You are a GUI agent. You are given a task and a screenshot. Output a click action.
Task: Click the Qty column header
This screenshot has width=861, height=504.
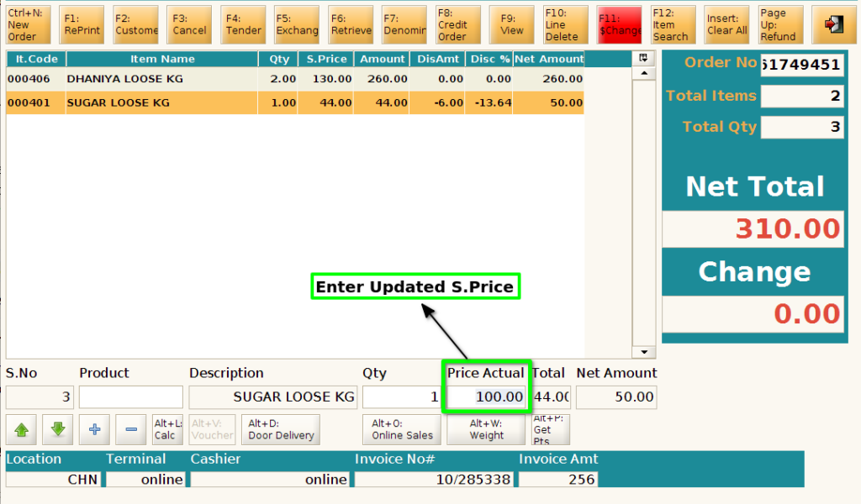pyautogui.click(x=278, y=59)
